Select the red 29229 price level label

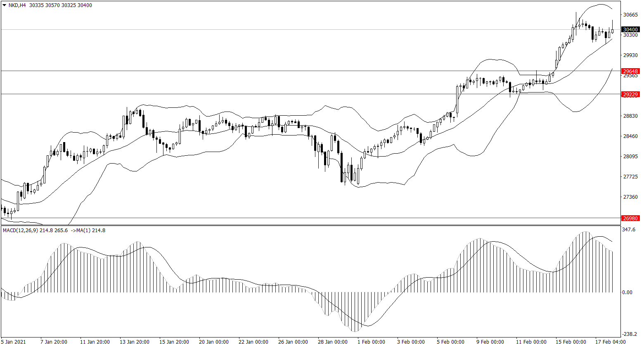(630, 95)
